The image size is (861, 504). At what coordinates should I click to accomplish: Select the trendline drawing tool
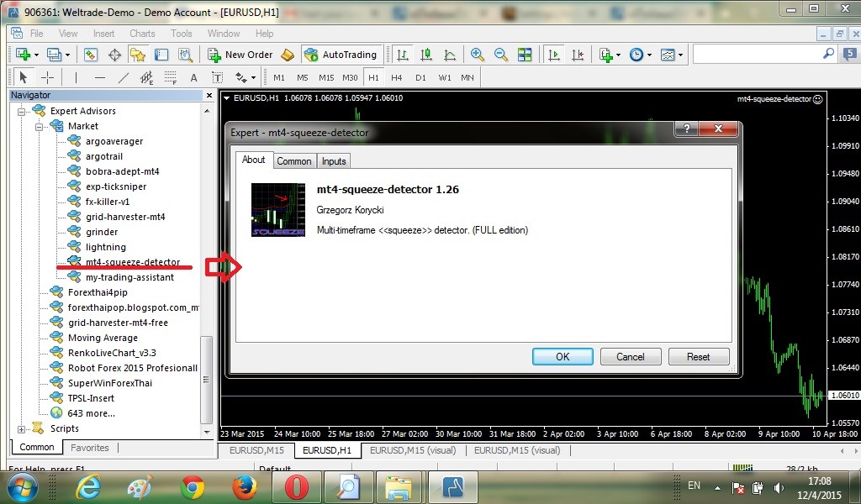point(123,77)
